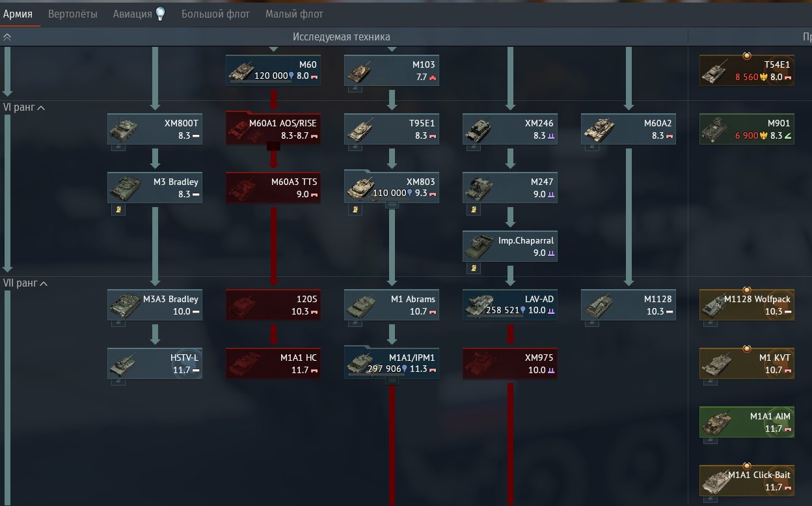Screen dimensions: 812x506
Task: Select the M1A1 AIM card
Action: tap(747, 421)
